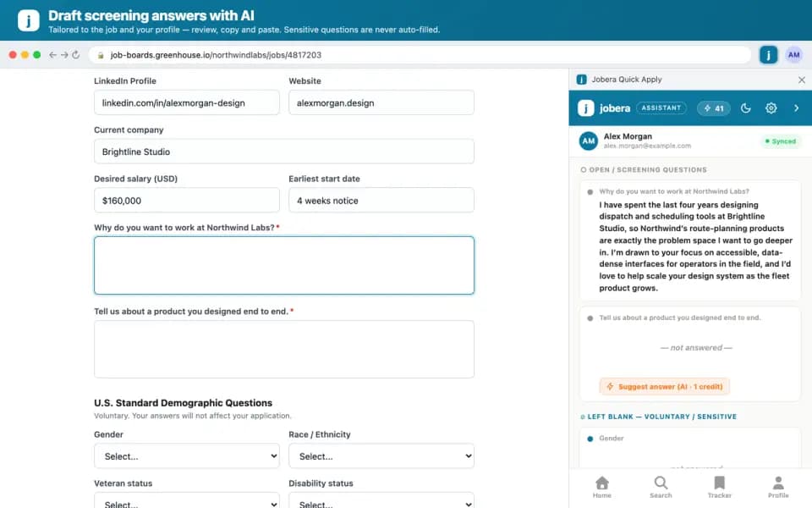812x508 pixels.
Task: Go back with the browser back arrow
Action: tap(52, 54)
